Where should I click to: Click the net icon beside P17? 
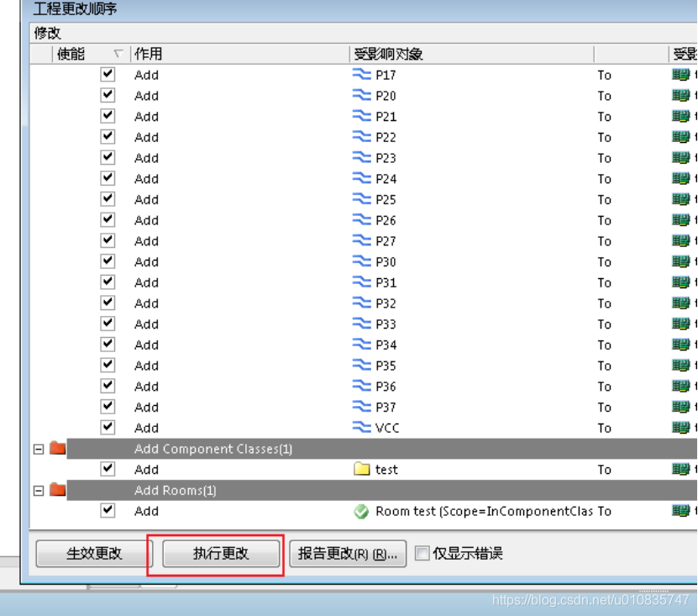pyautogui.click(x=361, y=75)
